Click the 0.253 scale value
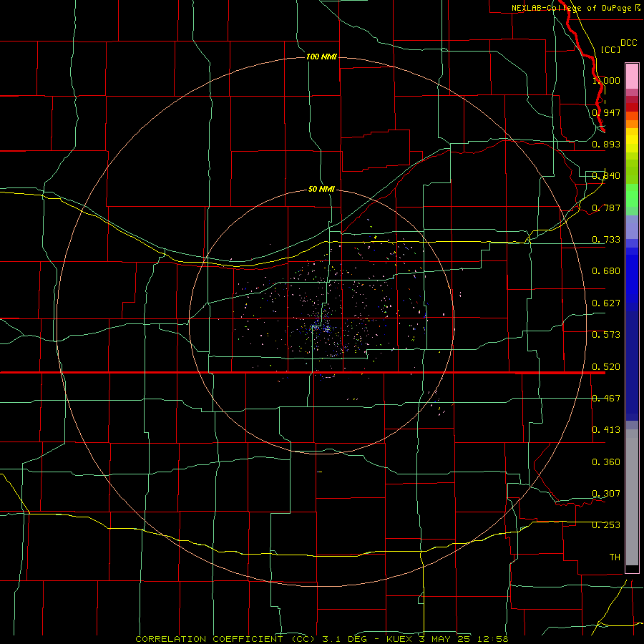Screen dimensions: 644x644 [x=606, y=525]
